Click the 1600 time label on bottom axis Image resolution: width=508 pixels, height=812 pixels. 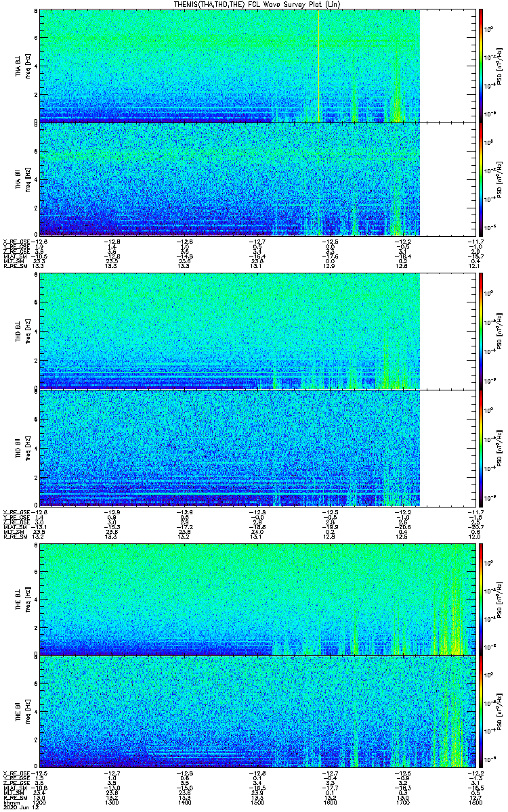[x=329, y=803]
